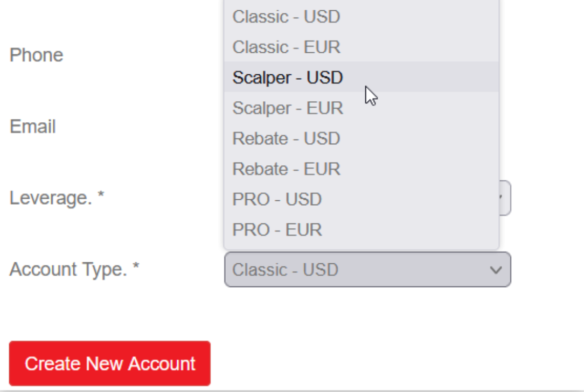Click the Account Type chevron arrow
Viewport: 584px width, 392px height.
[496, 270]
